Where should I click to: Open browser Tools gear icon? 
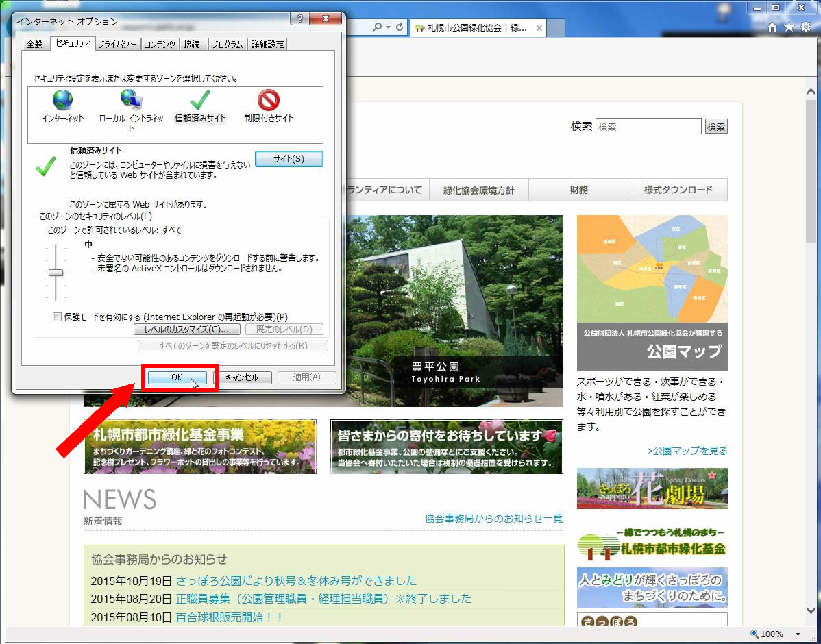click(806, 27)
